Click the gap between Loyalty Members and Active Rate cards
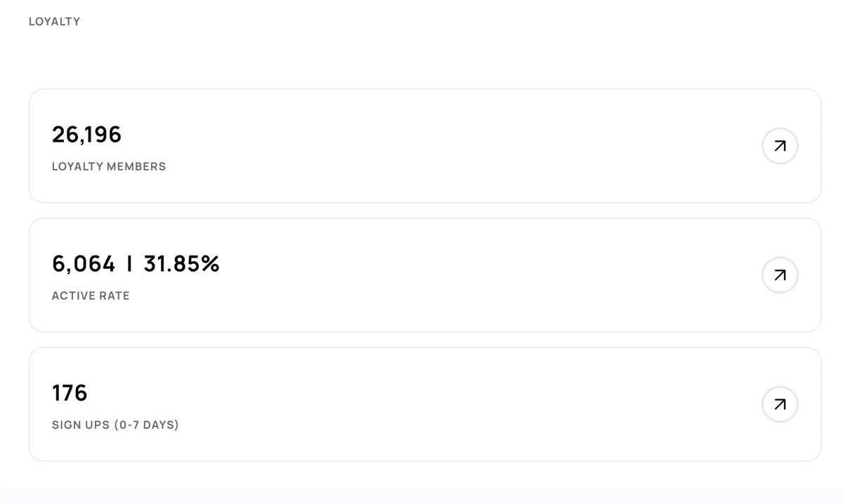The image size is (843, 504). click(x=421, y=211)
